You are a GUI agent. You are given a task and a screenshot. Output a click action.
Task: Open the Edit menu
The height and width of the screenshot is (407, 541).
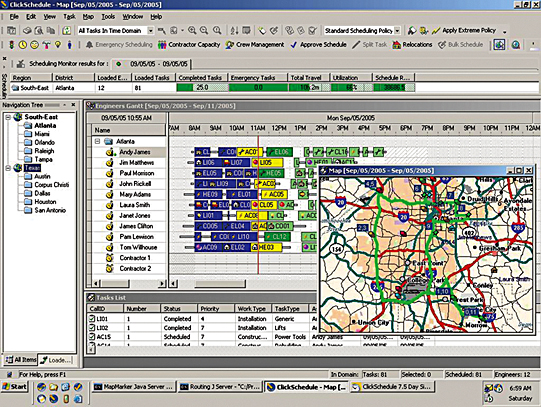pyautogui.click(x=31, y=17)
